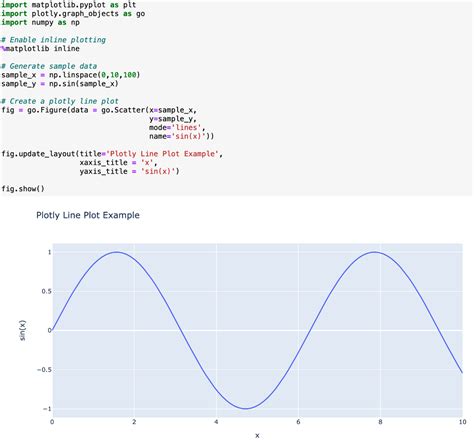
Task: Click the sine curve's trough near x=4.7
Action: point(246,409)
